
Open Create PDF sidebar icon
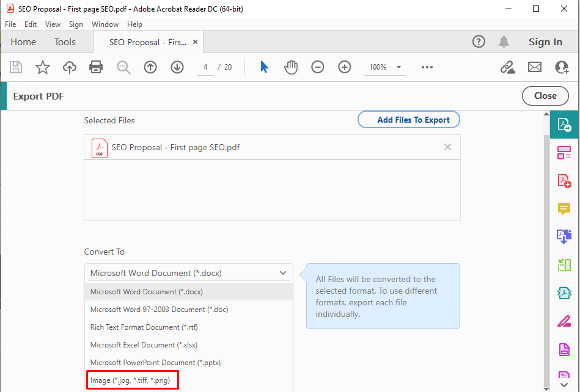tap(564, 181)
